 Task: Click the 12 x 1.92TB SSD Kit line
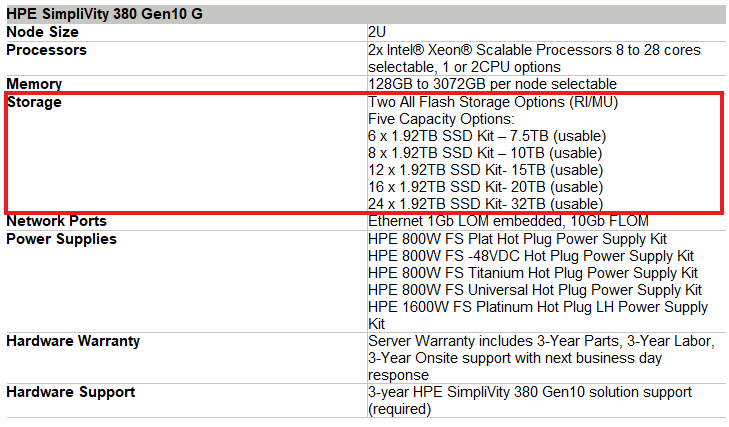coord(485,170)
